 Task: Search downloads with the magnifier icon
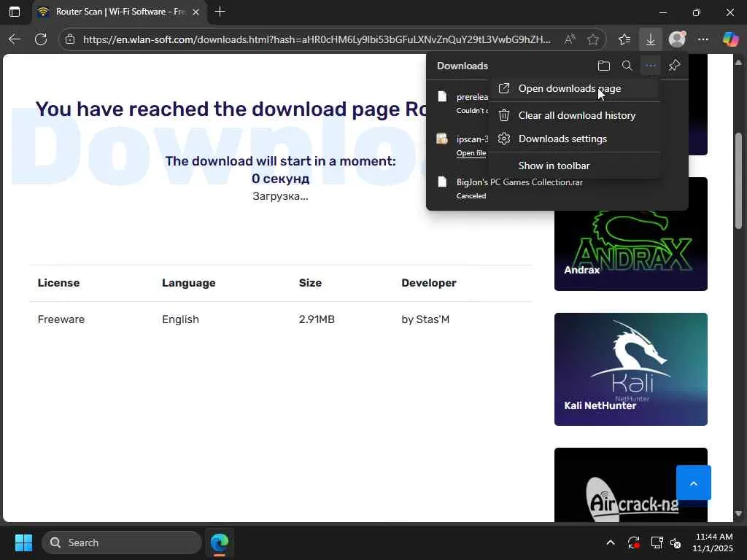627,66
